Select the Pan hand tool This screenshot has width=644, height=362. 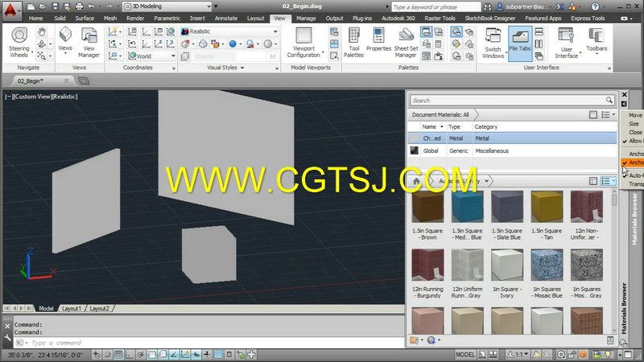pos(41,31)
